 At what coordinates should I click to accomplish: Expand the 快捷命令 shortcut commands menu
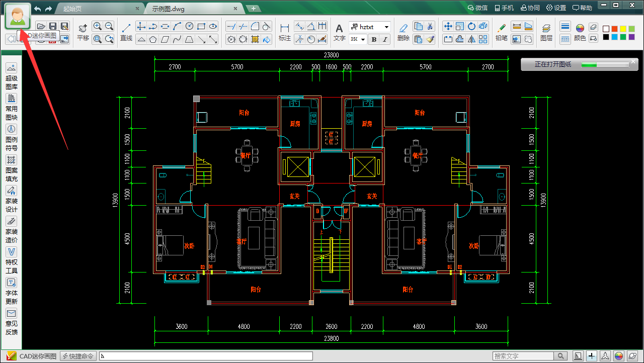coord(78,356)
